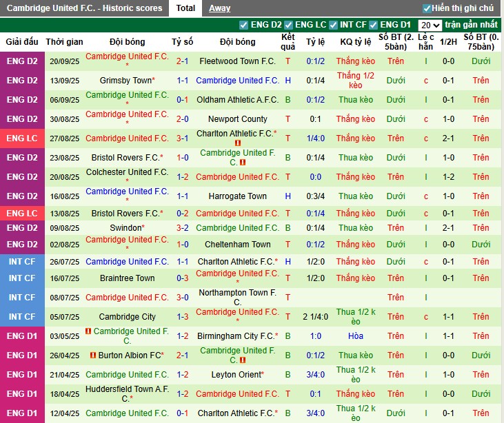The image size is (504, 423).
Task: Click ENG D2 league cell dated 20/09/25
Action: 22,61
